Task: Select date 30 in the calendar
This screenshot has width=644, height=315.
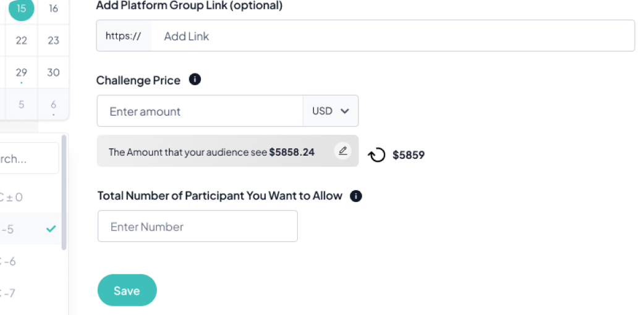Action: tap(53, 72)
